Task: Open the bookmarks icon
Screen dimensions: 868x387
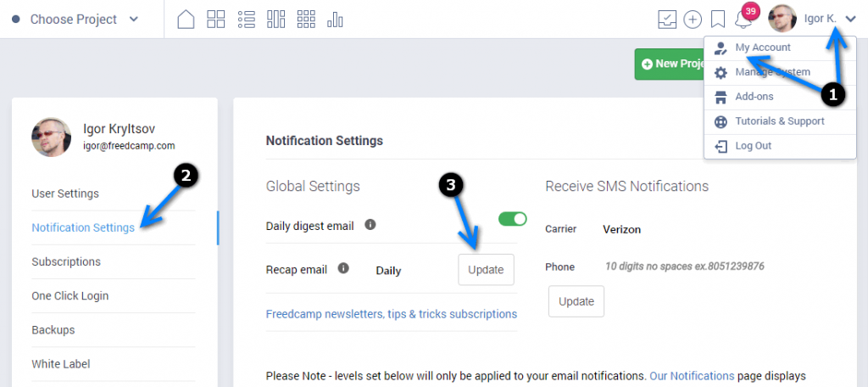Action: click(718, 20)
